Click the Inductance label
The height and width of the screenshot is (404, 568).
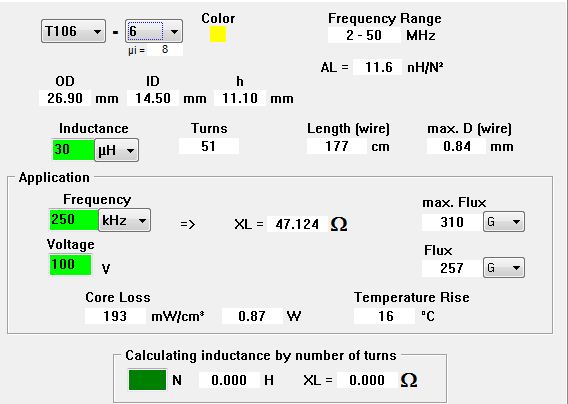(x=94, y=129)
